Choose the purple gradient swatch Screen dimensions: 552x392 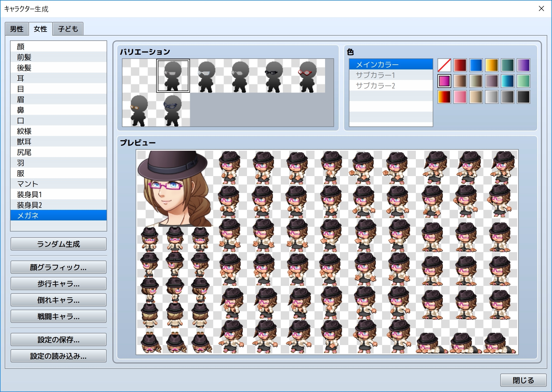coord(523,65)
